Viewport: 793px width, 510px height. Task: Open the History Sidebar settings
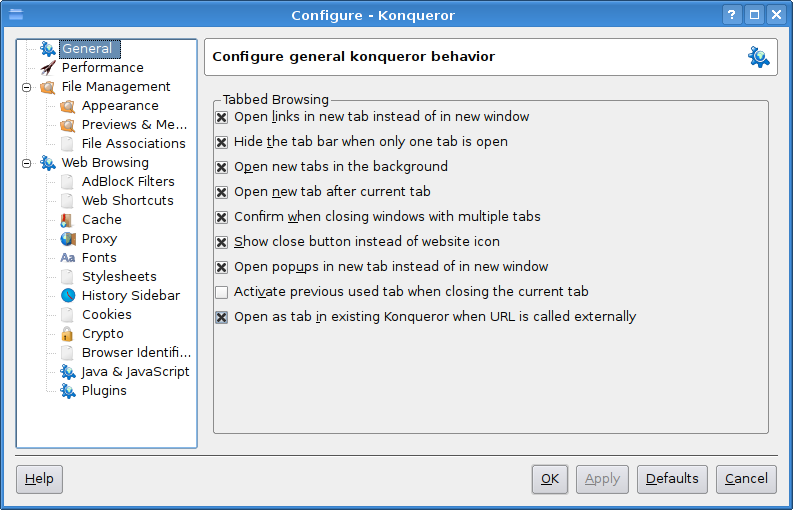click(131, 296)
